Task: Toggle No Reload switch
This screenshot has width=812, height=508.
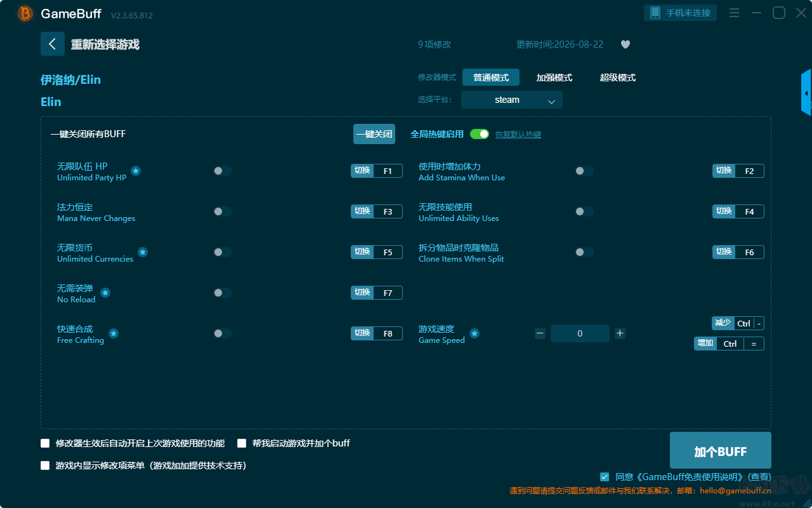Action: 223,293
